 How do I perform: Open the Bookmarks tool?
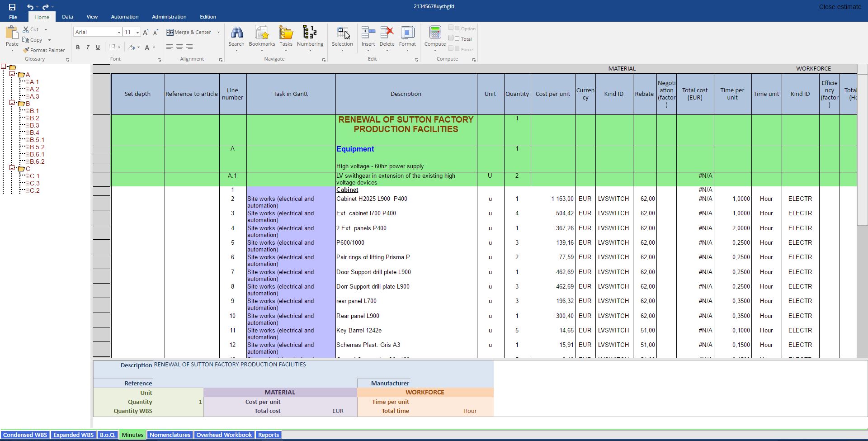point(262,33)
